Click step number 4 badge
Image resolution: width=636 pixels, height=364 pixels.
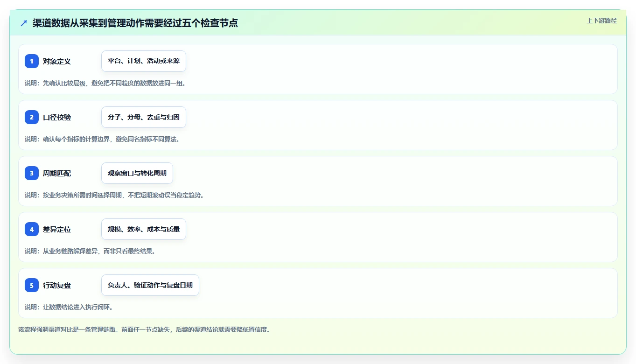pyautogui.click(x=32, y=229)
